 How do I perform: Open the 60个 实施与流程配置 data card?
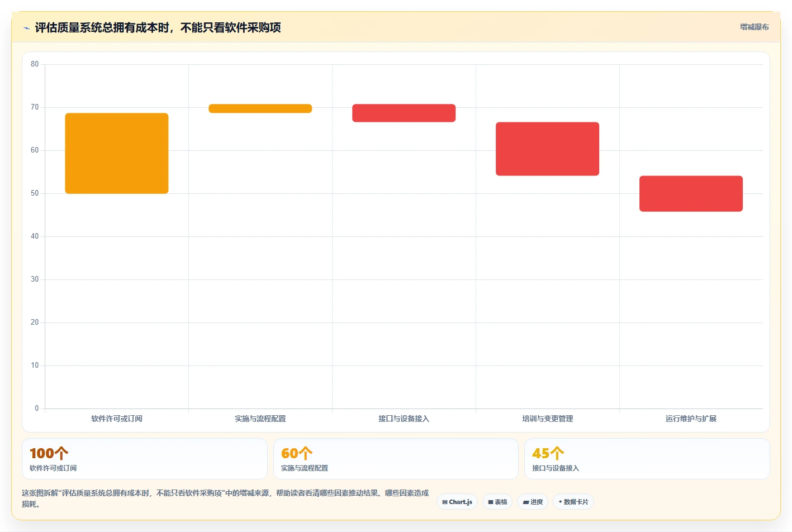point(396,459)
